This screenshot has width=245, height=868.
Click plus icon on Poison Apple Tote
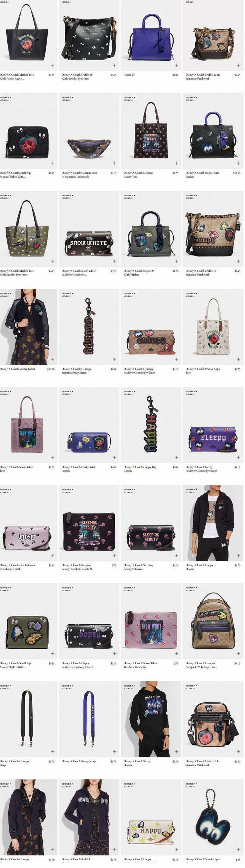(238, 359)
